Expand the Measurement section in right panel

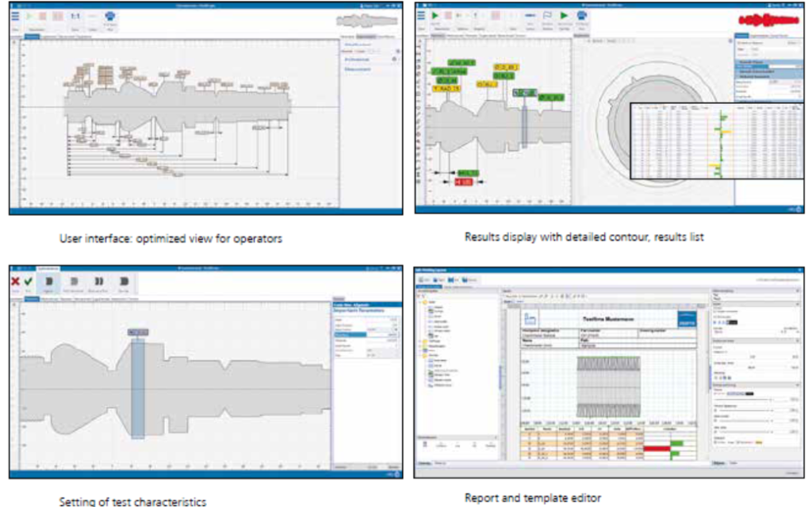click(x=357, y=69)
